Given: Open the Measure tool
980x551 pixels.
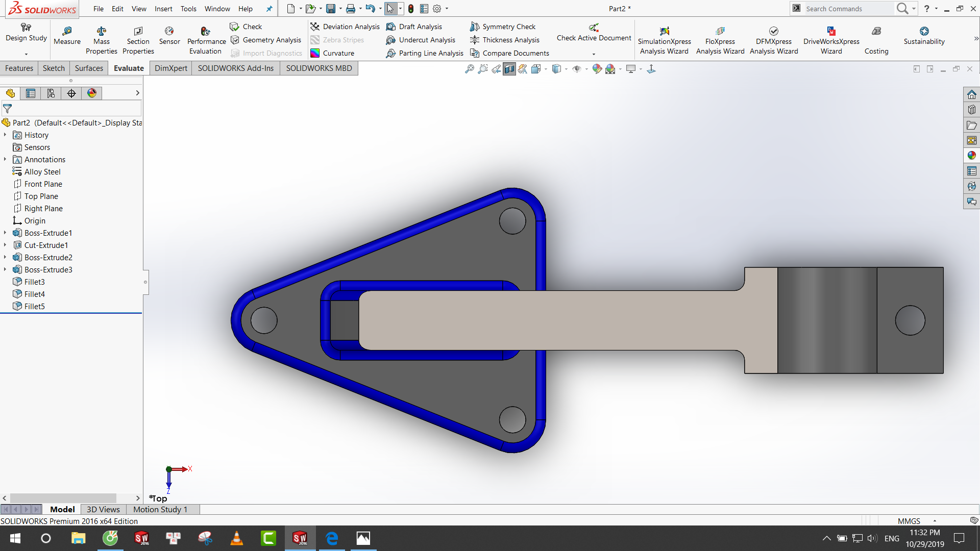Looking at the screenshot, I should 67,36.
